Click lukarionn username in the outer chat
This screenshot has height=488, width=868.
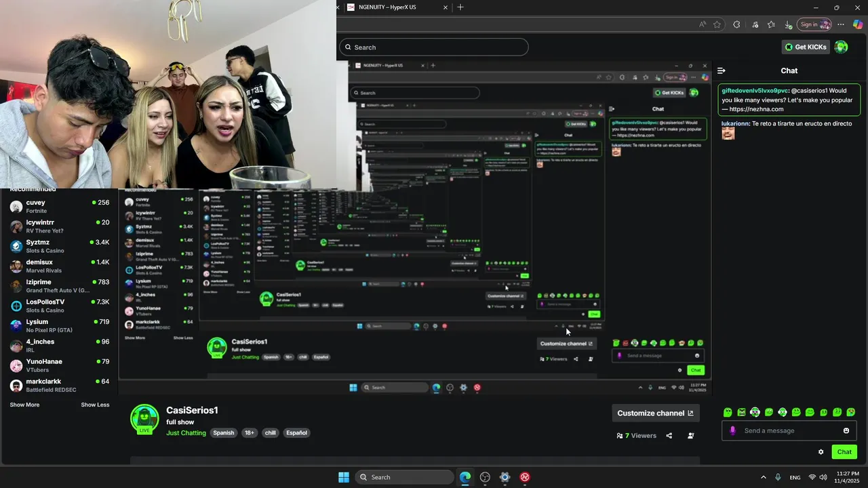coord(734,124)
